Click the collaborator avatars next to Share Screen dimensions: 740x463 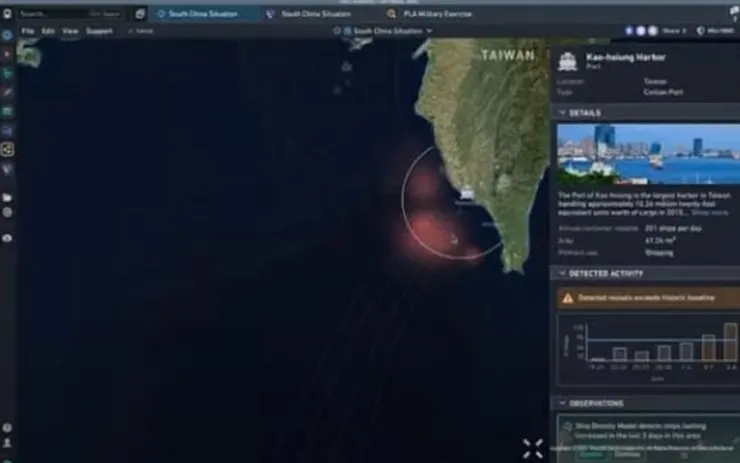tap(640, 31)
